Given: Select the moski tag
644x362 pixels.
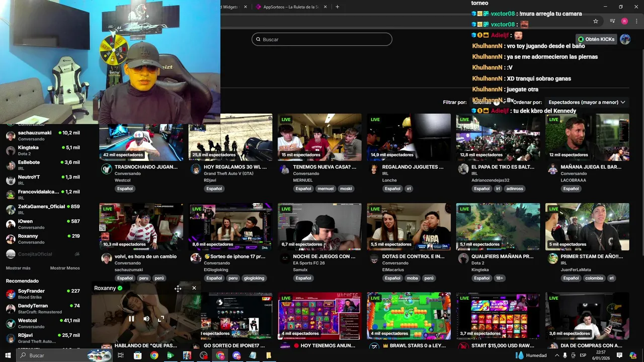Looking at the screenshot, I should pos(346,189).
